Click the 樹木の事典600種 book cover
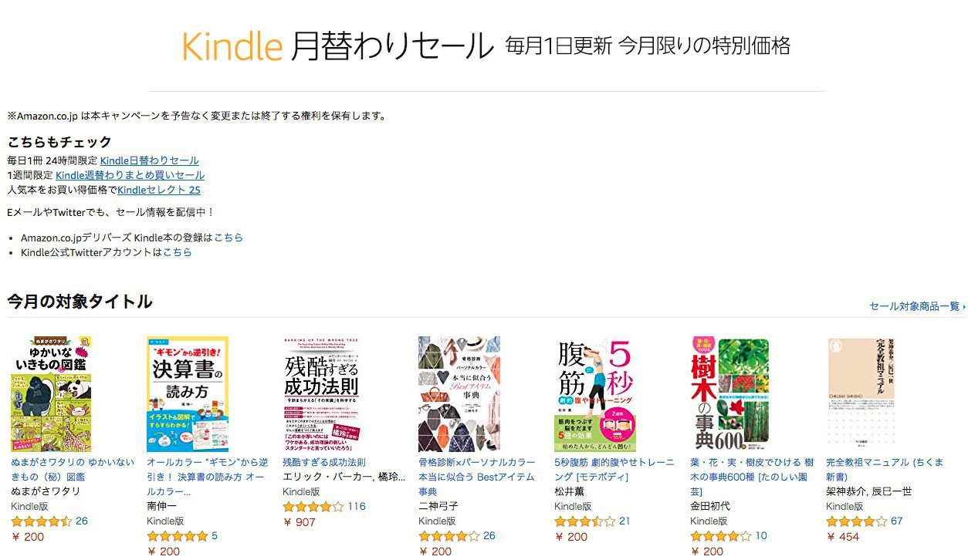This screenshot has height=560, width=968. 731,394
